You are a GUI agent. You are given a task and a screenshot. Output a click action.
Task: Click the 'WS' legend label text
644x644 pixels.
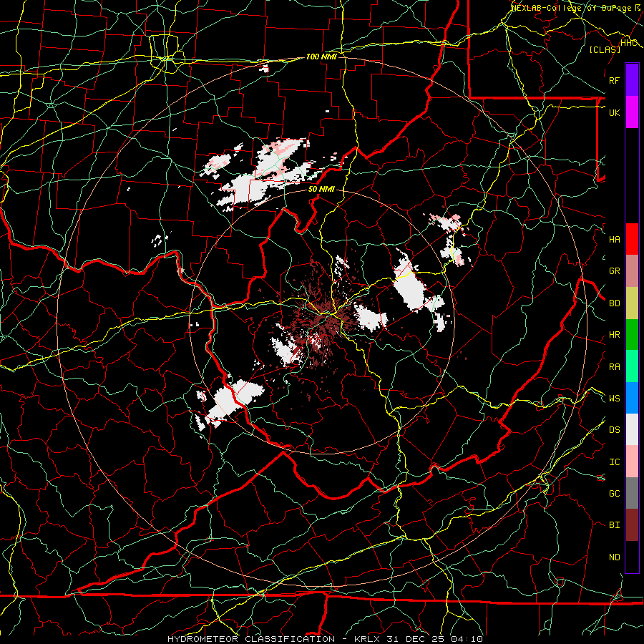click(x=615, y=399)
